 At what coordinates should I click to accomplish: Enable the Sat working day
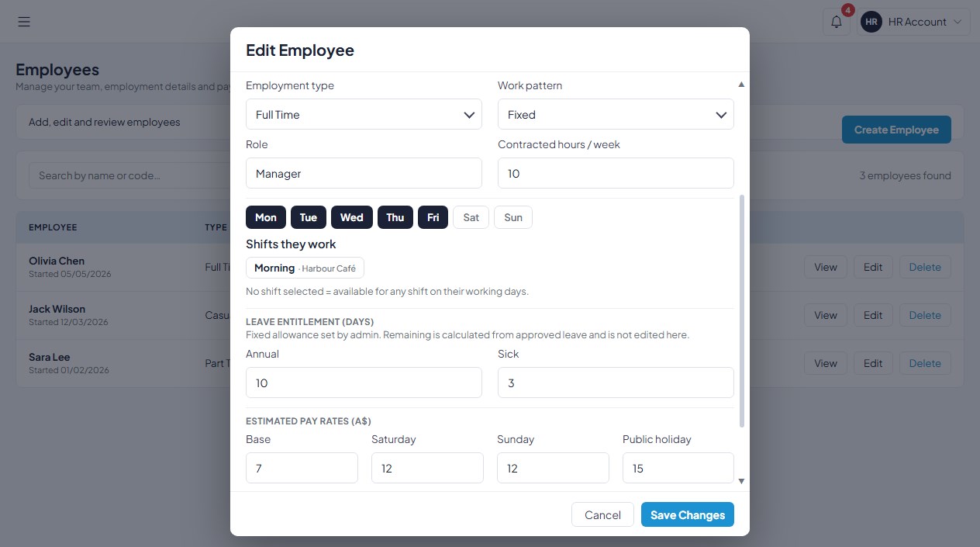click(x=471, y=217)
